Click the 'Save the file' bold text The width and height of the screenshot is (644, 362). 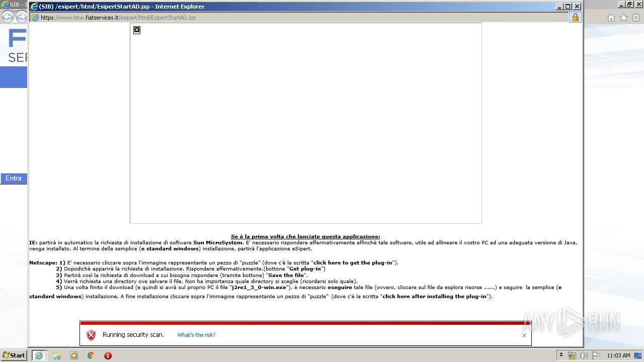click(x=286, y=275)
